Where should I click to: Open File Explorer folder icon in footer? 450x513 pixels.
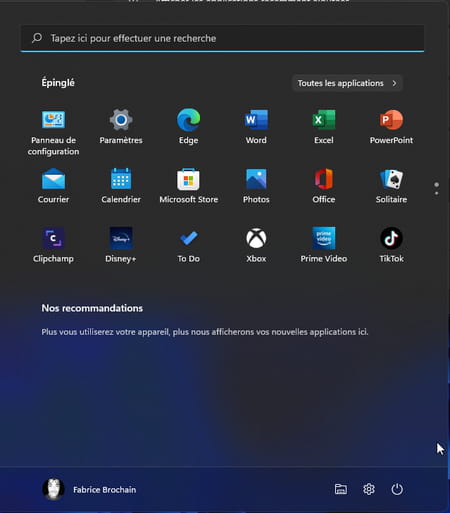pyautogui.click(x=341, y=489)
